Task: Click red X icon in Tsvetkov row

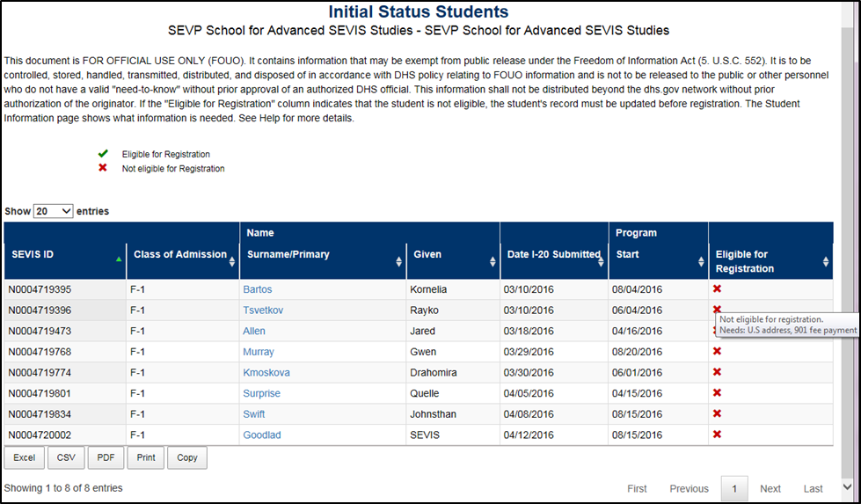Action: click(x=717, y=309)
